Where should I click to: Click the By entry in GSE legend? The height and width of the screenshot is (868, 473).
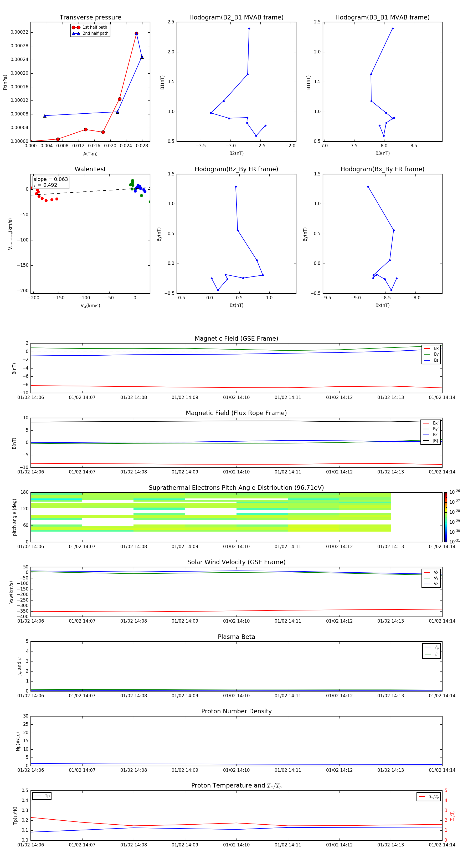[x=431, y=355]
